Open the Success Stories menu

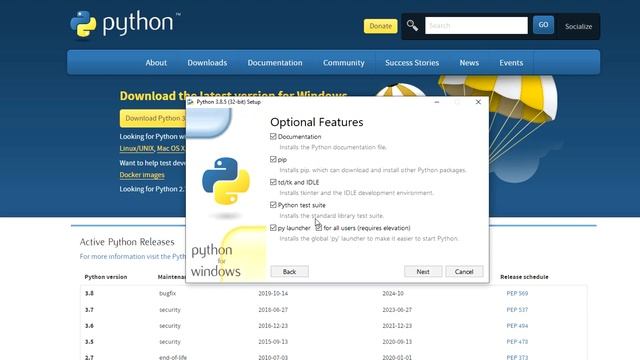point(412,63)
